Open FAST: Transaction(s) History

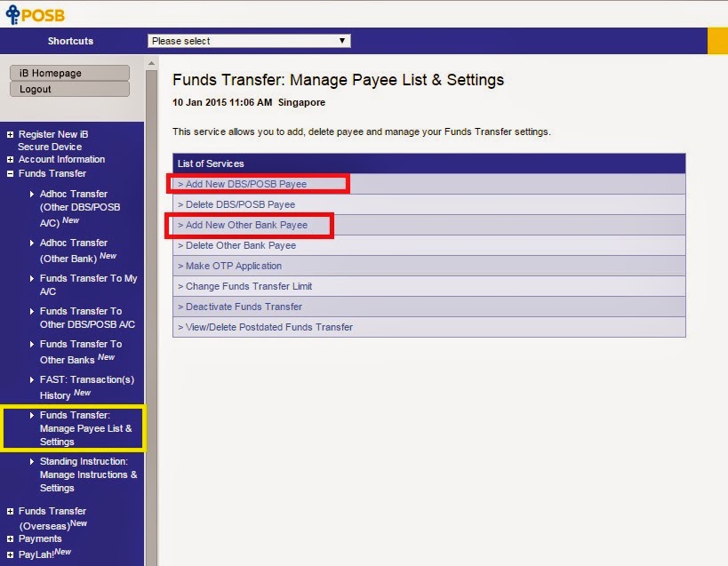[x=87, y=387]
